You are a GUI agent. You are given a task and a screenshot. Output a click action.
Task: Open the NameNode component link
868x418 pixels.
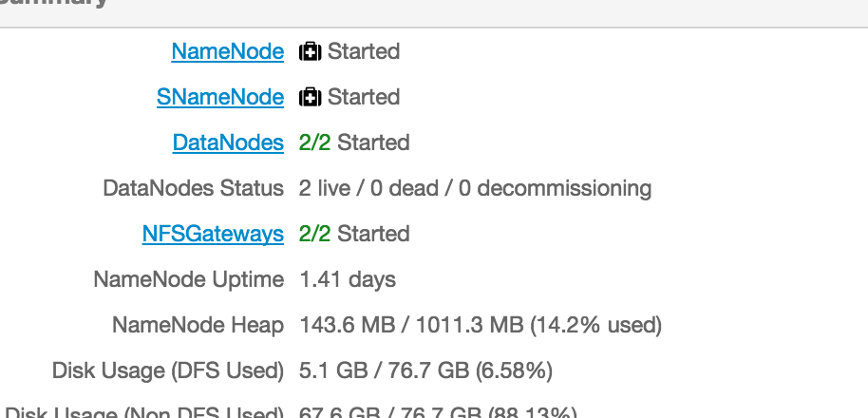click(x=227, y=51)
